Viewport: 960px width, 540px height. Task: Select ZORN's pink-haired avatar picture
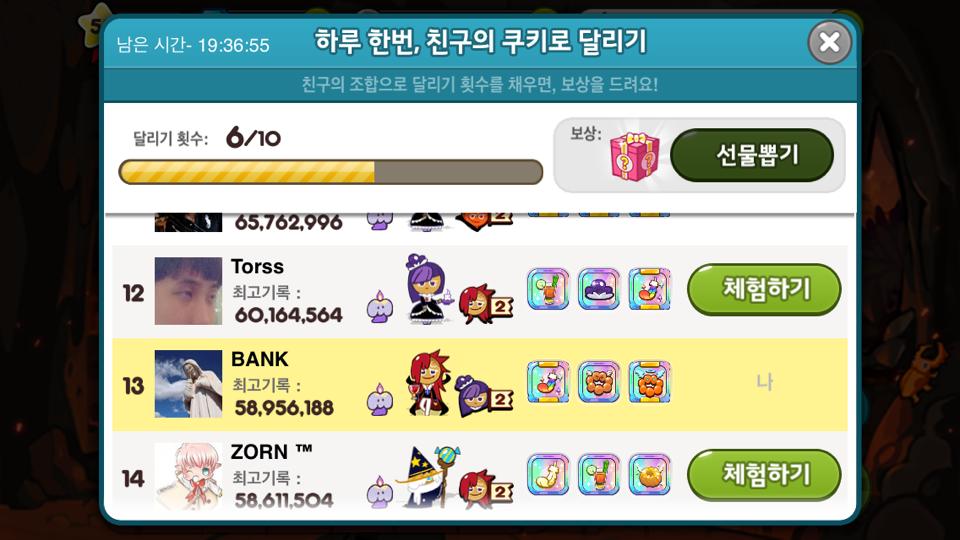coord(188,476)
